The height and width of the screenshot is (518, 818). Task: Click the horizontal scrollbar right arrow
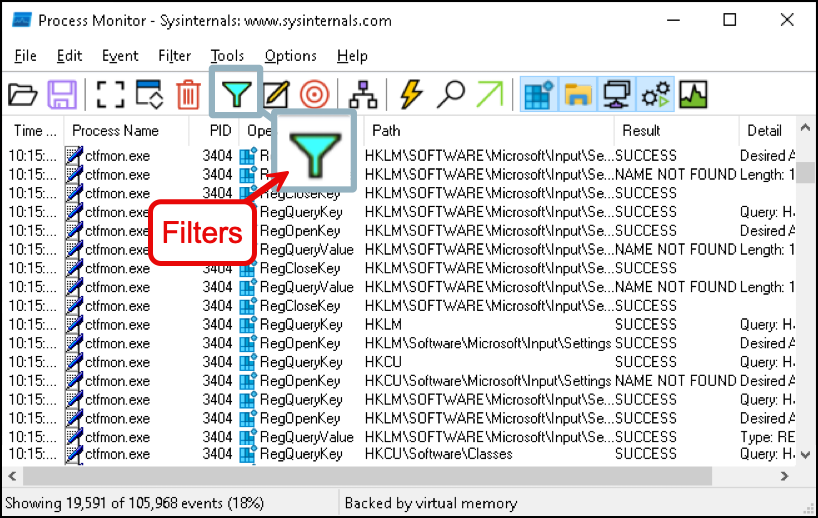pos(784,476)
